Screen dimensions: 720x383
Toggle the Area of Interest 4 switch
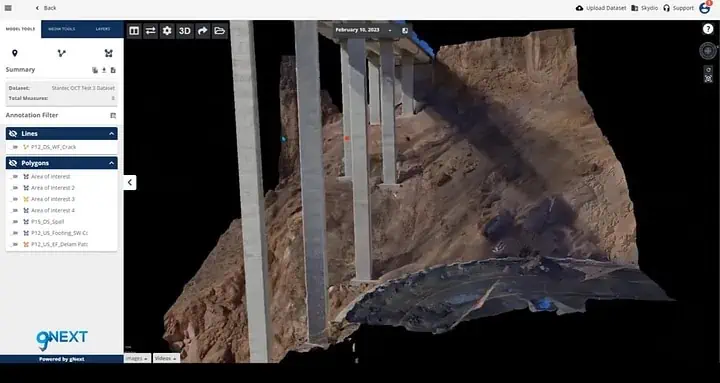14,210
